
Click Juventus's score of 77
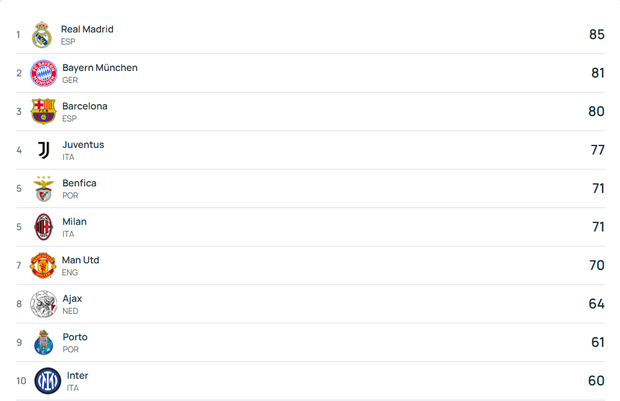[597, 150]
